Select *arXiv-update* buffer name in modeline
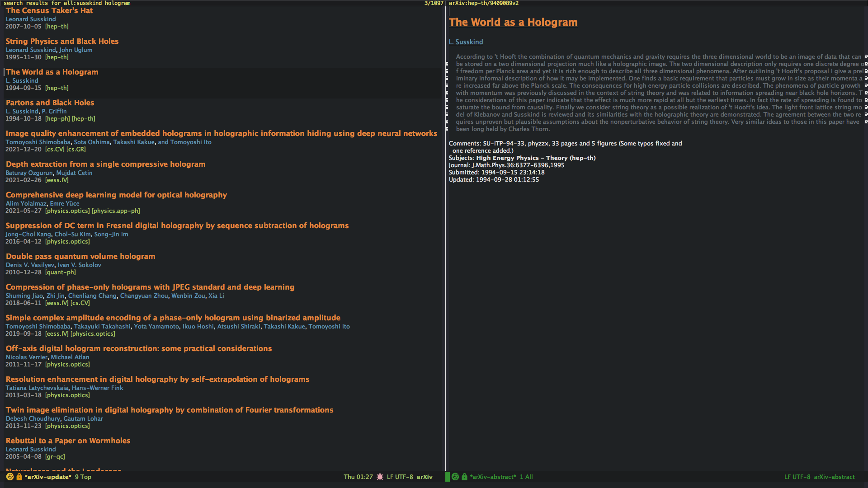 coord(48,477)
